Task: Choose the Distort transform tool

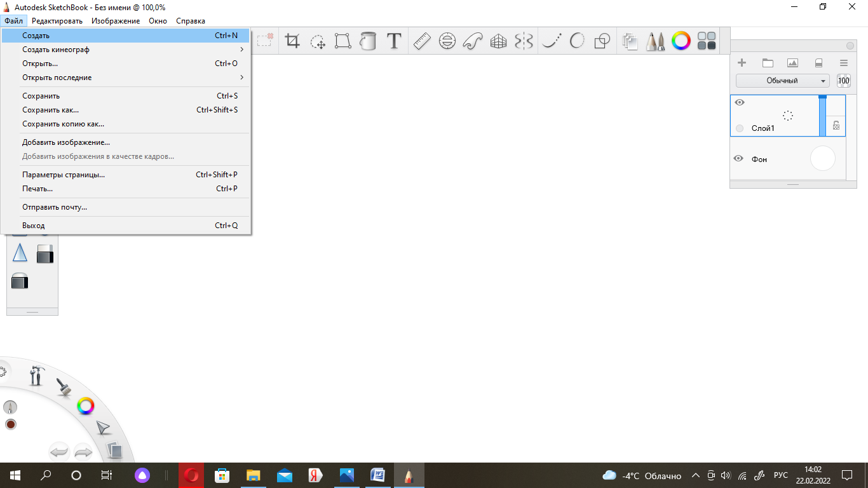Action: coord(343,41)
